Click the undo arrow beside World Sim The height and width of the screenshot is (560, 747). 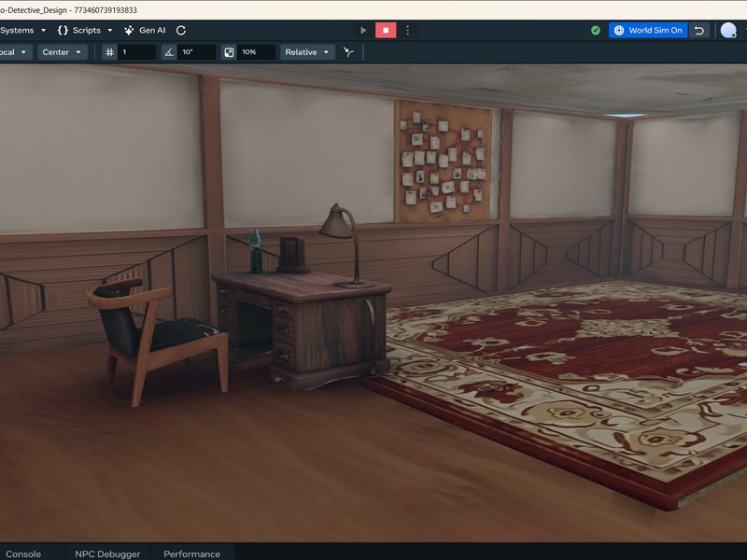click(699, 30)
